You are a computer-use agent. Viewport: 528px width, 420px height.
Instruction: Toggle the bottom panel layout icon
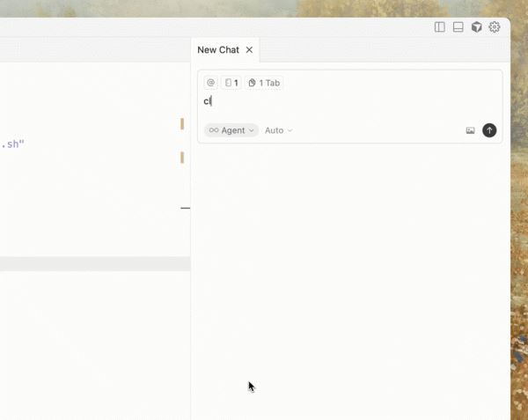click(458, 27)
